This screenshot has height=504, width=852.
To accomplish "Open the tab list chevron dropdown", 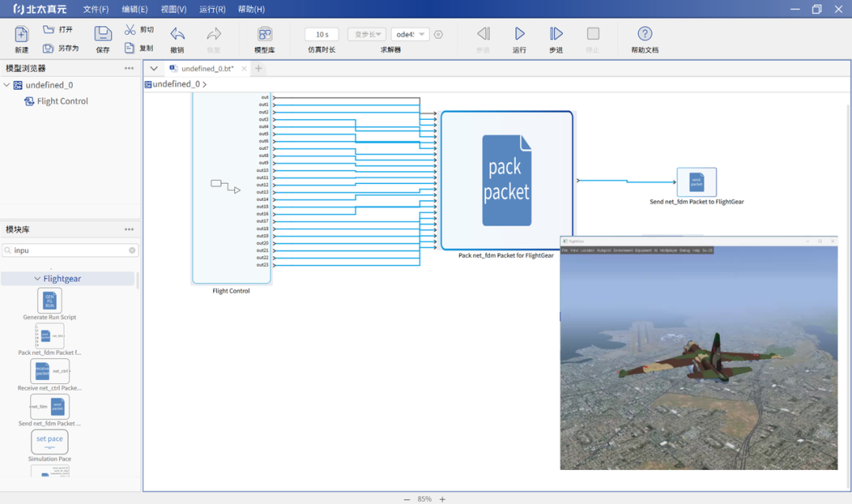I will (x=154, y=69).
